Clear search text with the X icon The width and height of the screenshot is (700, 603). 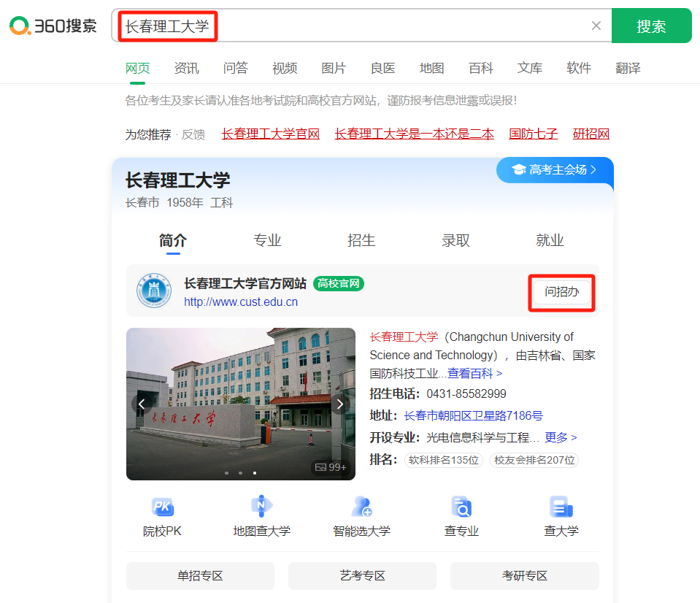pyautogui.click(x=596, y=26)
